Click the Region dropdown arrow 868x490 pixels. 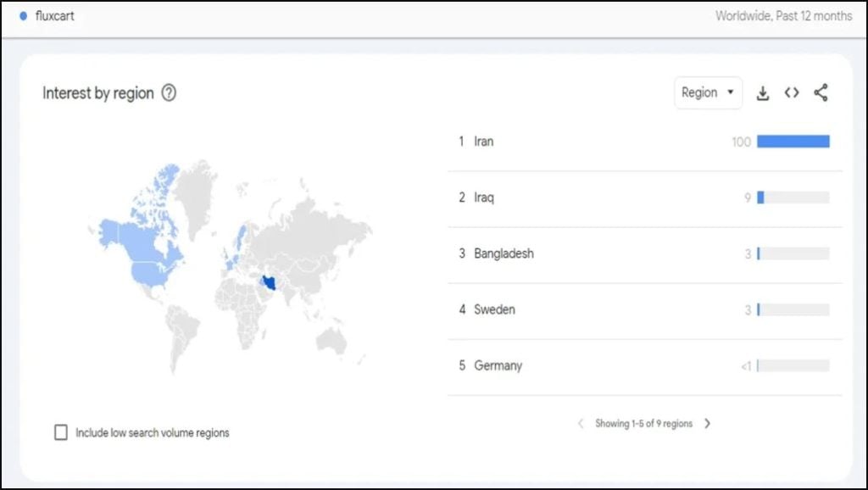(x=731, y=92)
